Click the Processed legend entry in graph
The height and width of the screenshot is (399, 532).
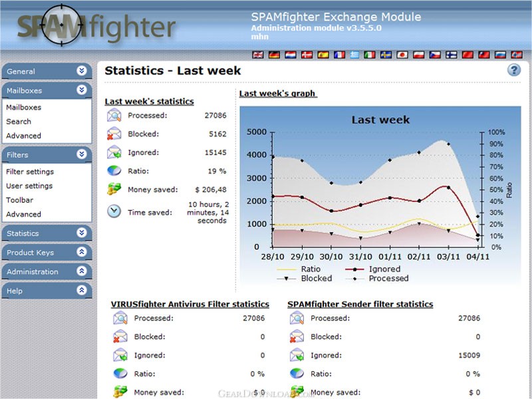377,278
